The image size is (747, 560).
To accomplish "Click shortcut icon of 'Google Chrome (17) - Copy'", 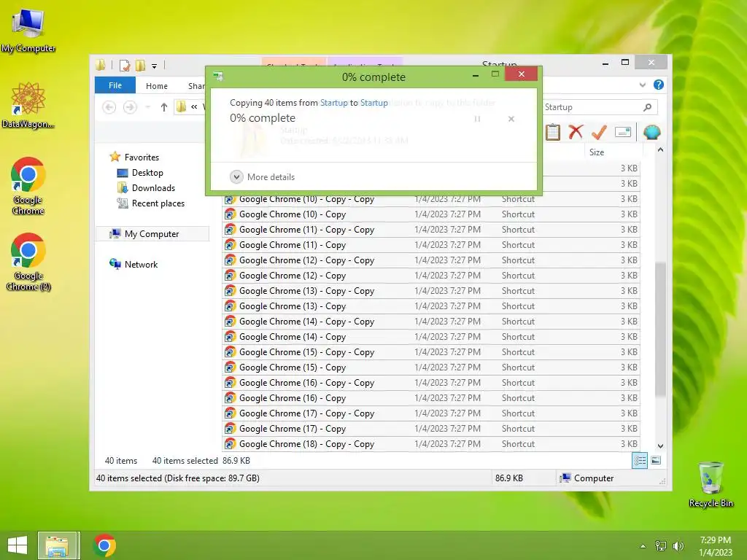I will pyautogui.click(x=230, y=429).
